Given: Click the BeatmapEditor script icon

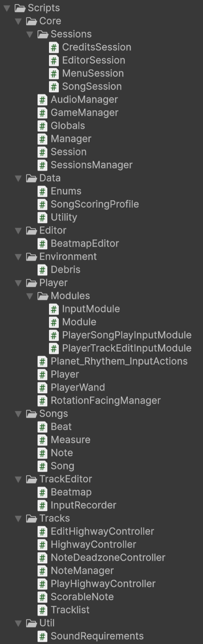Looking at the screenshot, I should click(42, 244).
